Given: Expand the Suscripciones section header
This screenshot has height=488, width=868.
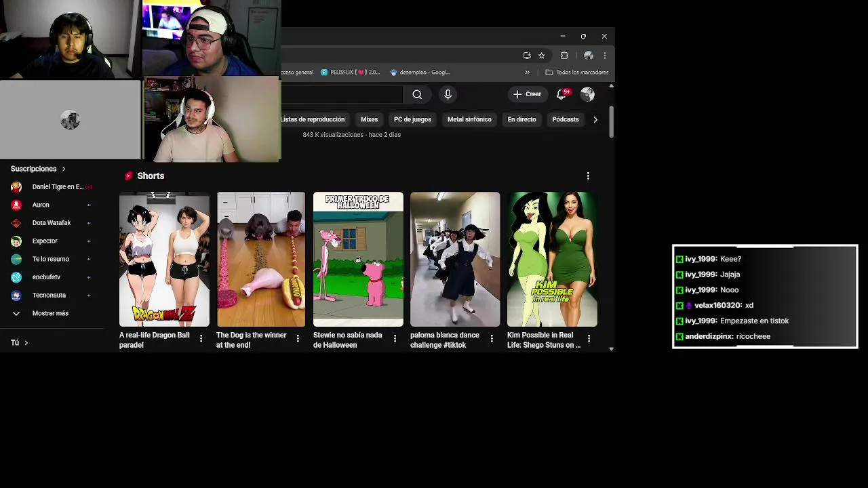Looking at the screenshot, I should (x=39, y=169).
